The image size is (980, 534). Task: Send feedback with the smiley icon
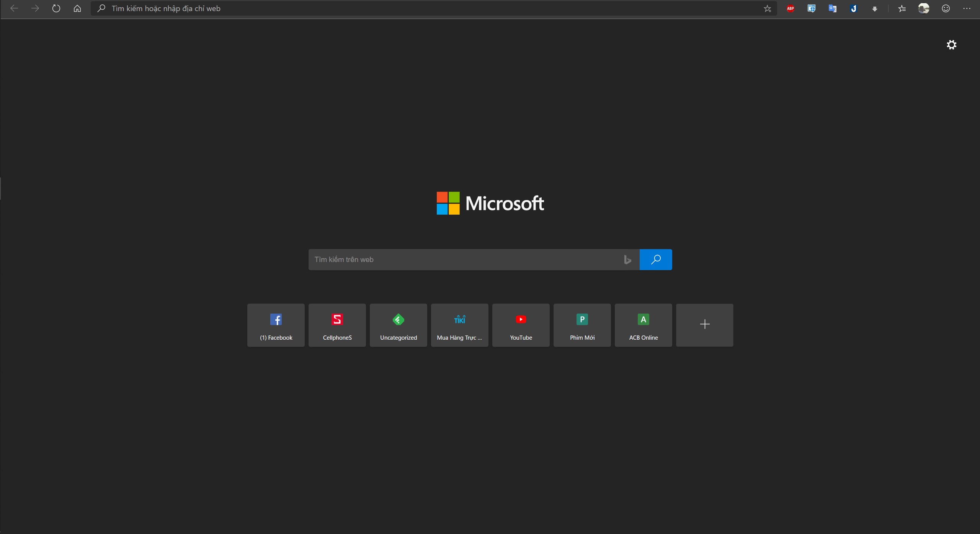[946, 8]
